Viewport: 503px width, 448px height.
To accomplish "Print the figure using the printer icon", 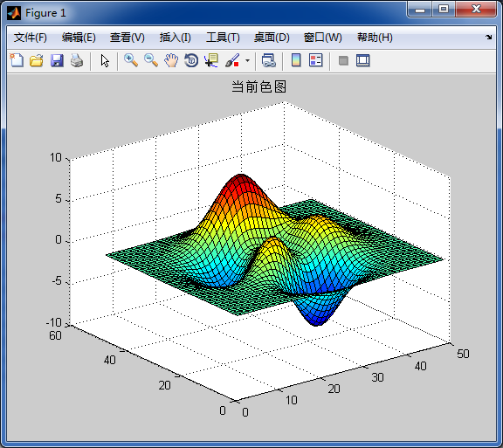I will click(77, 60).
